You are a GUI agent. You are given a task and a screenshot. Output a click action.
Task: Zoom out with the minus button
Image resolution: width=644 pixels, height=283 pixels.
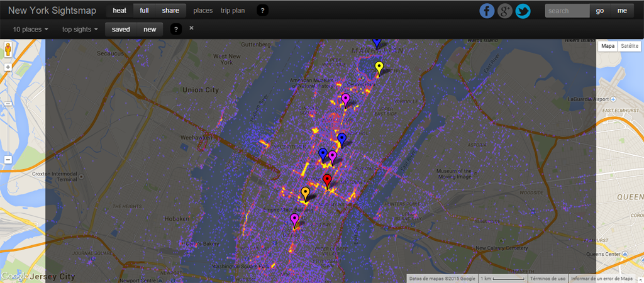coord(8,160)
